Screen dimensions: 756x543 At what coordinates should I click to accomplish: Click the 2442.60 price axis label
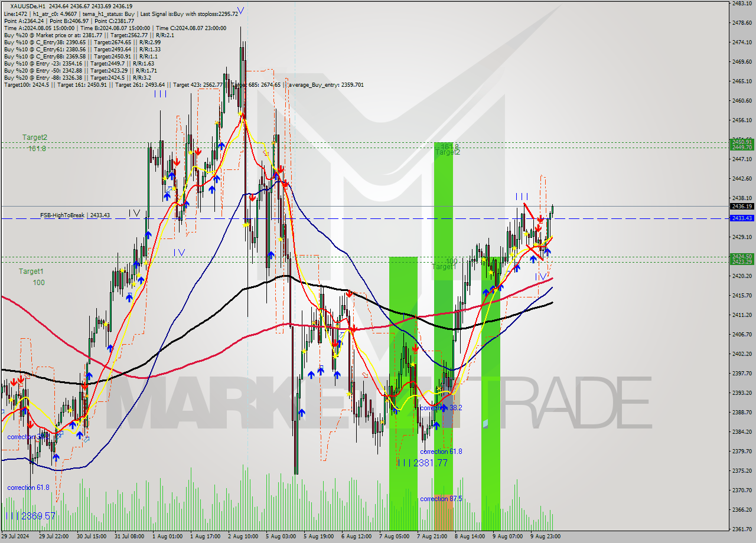742,178
